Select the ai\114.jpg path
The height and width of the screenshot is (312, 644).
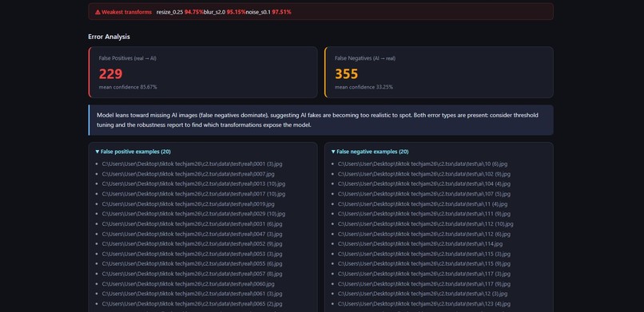420,244
